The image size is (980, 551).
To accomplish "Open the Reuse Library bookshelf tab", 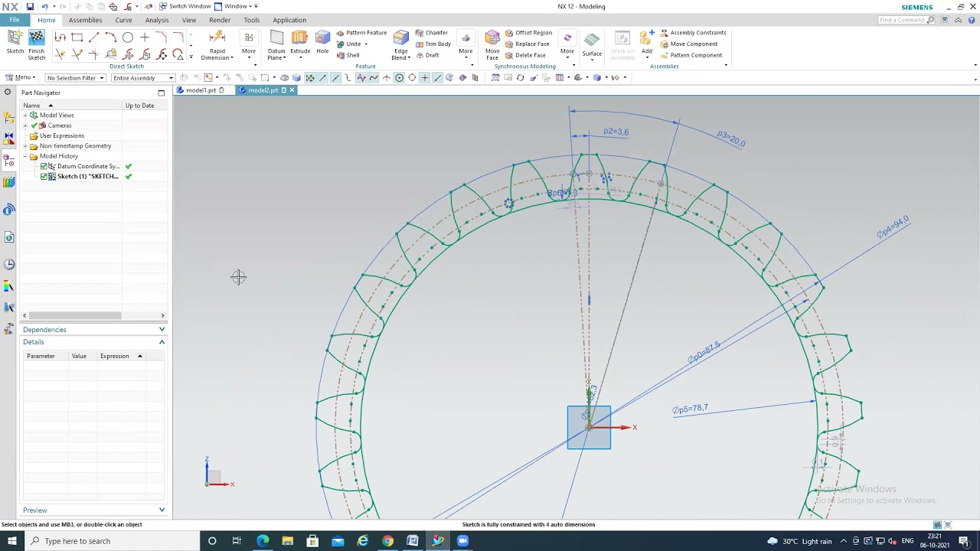I will [x=9, y=181].
